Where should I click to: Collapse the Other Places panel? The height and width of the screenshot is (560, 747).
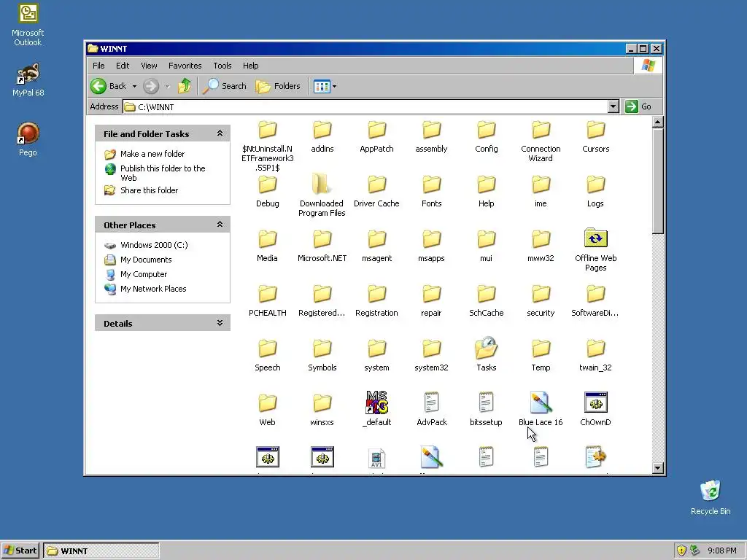(x=220, y=225)
